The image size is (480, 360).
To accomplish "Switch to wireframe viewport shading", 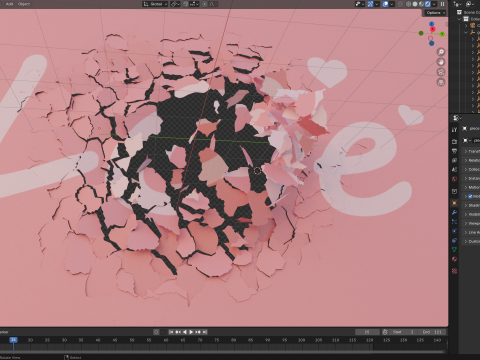I will coord(409,4).
